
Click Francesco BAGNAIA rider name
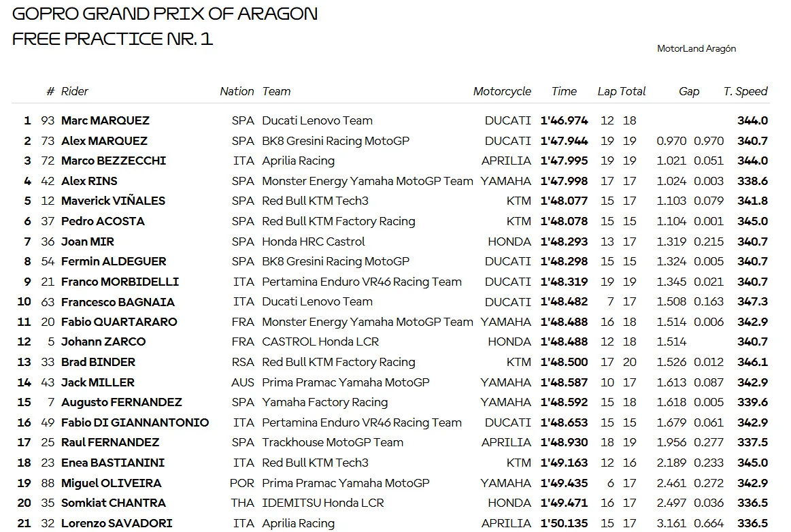(x=118, y=302)
